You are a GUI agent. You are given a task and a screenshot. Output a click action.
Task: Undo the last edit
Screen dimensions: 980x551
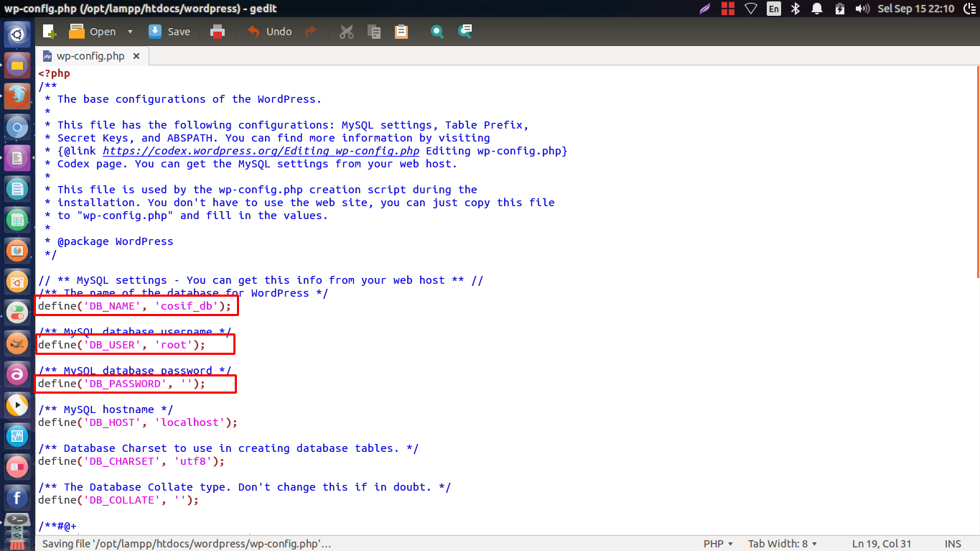click(269, 31)
